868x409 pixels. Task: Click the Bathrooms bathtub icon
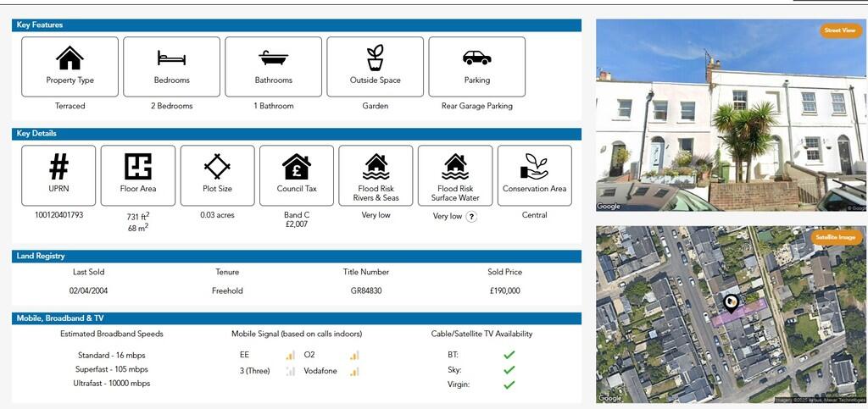click(273, 58)
